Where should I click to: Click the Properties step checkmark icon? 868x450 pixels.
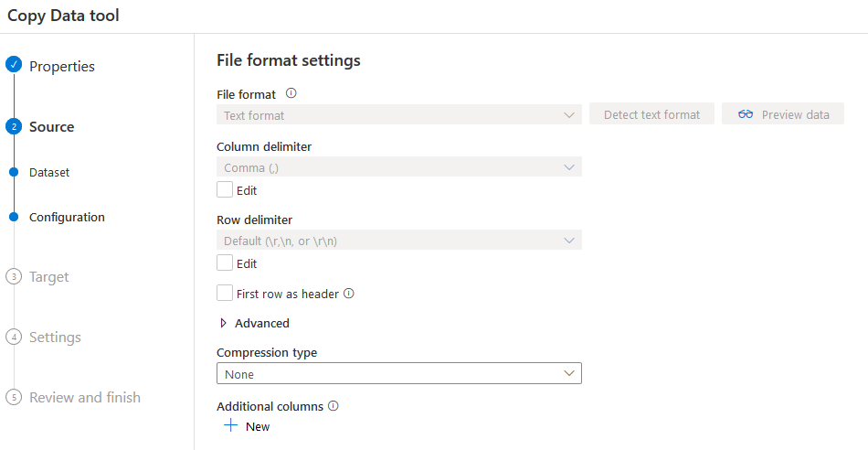click(x=13, y=66)
